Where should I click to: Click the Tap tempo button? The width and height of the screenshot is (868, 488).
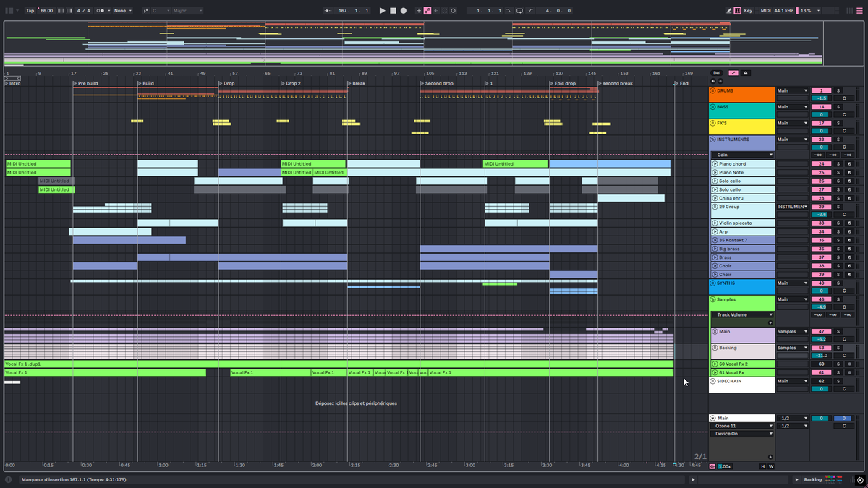pos(30,11)
